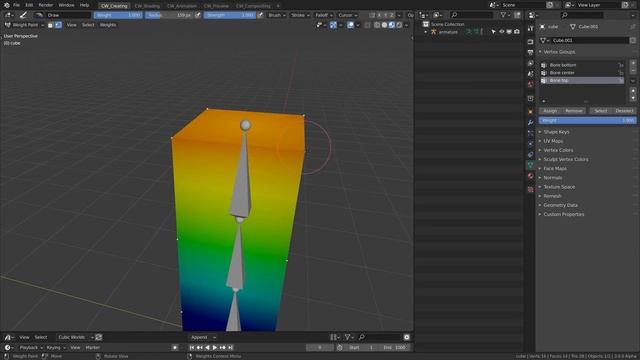The height and width of the screenshot is (360, 640).
Task: Add a new workspace with plus tab
Action: click(278, 6)
